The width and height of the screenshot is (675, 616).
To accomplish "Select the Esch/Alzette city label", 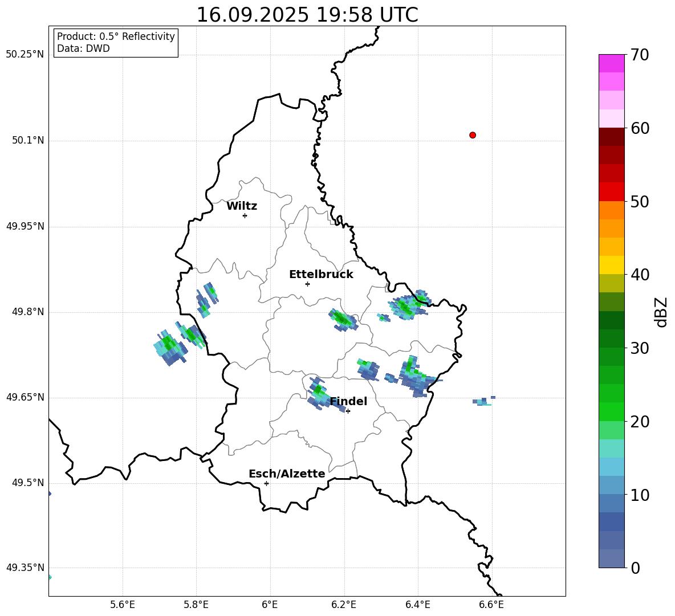I will [x=287, y=474].
